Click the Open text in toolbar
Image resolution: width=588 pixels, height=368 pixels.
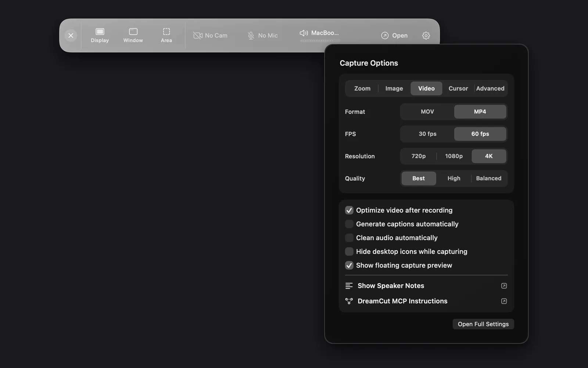[400, 35]
